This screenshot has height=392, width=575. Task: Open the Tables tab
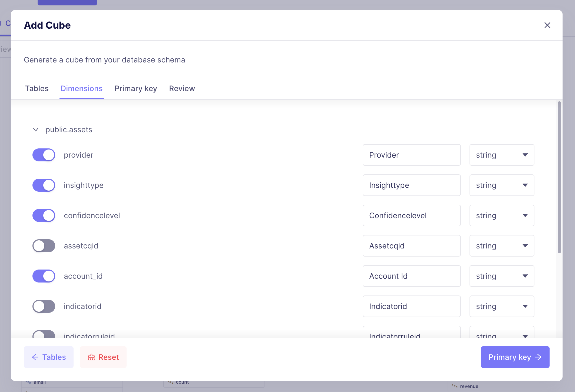[37, 88]
